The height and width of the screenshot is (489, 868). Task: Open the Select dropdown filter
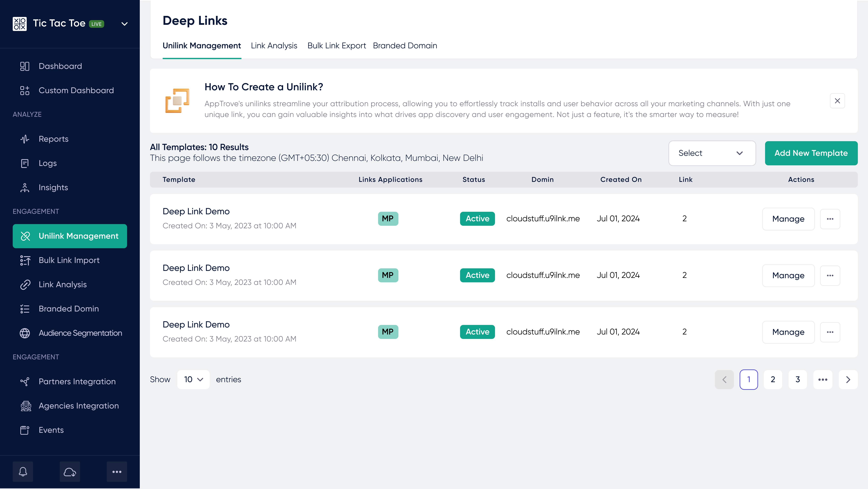click(712, 153)
